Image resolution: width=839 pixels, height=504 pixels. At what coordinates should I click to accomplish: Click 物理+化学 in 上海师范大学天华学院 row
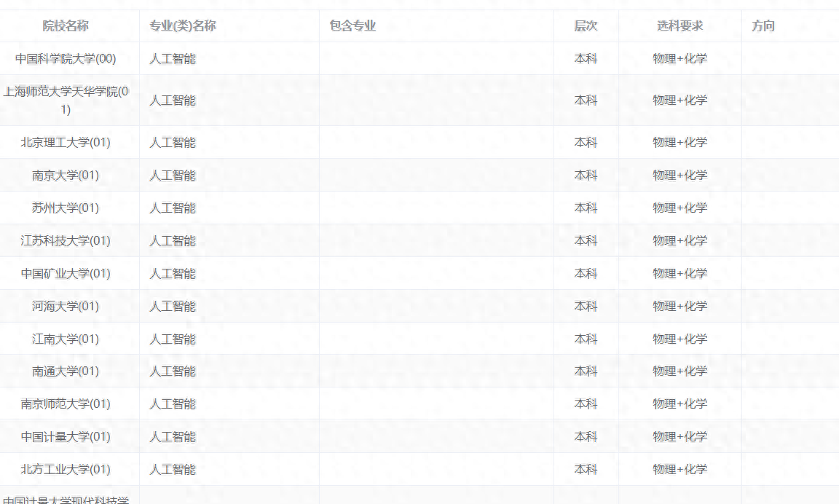(680, 101)
